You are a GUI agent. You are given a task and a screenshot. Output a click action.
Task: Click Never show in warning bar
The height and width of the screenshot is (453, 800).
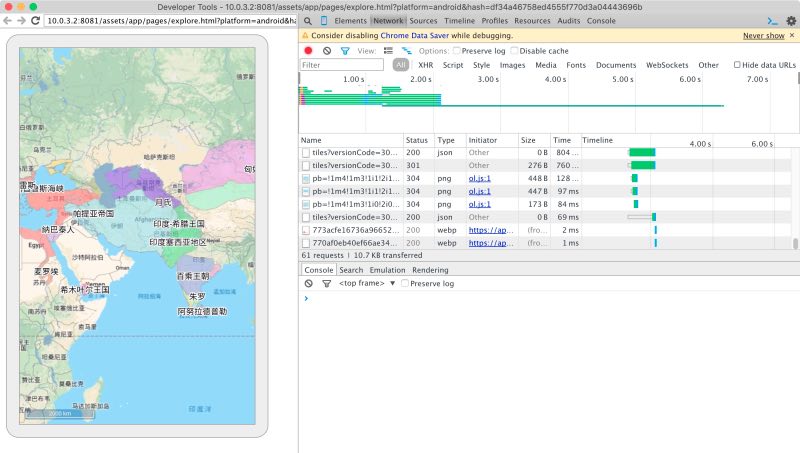click(x=763, y=35)
